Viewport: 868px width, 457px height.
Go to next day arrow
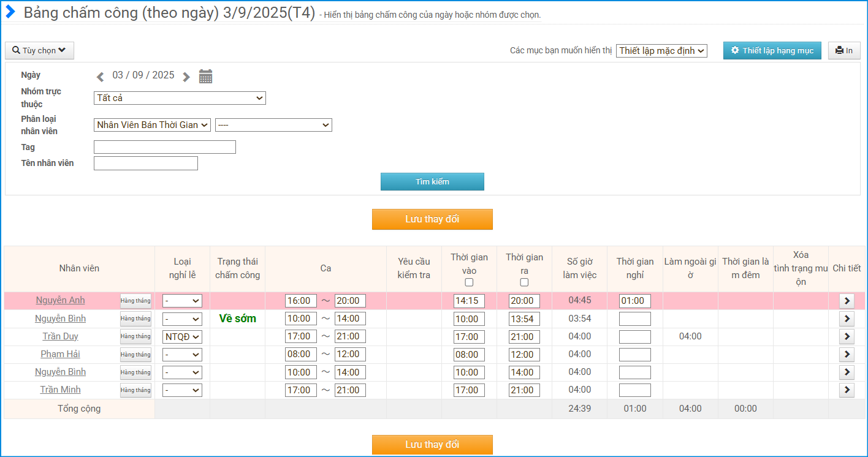186,77
